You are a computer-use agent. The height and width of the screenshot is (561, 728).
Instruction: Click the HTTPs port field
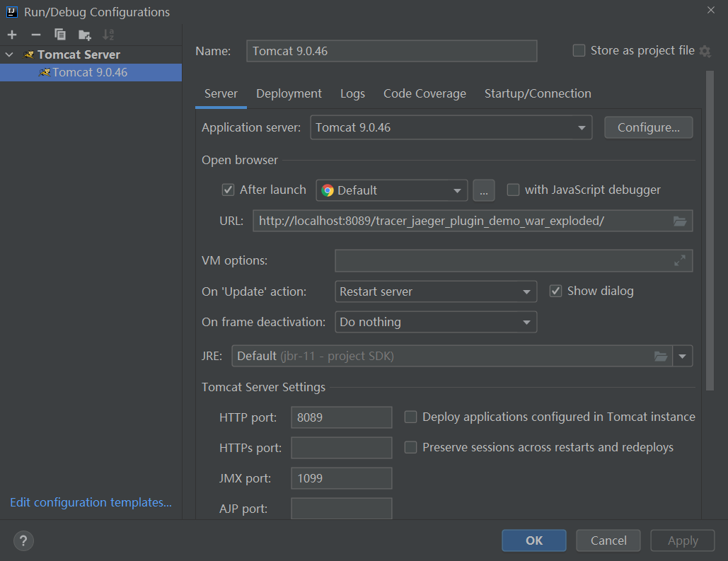(341, 448)
